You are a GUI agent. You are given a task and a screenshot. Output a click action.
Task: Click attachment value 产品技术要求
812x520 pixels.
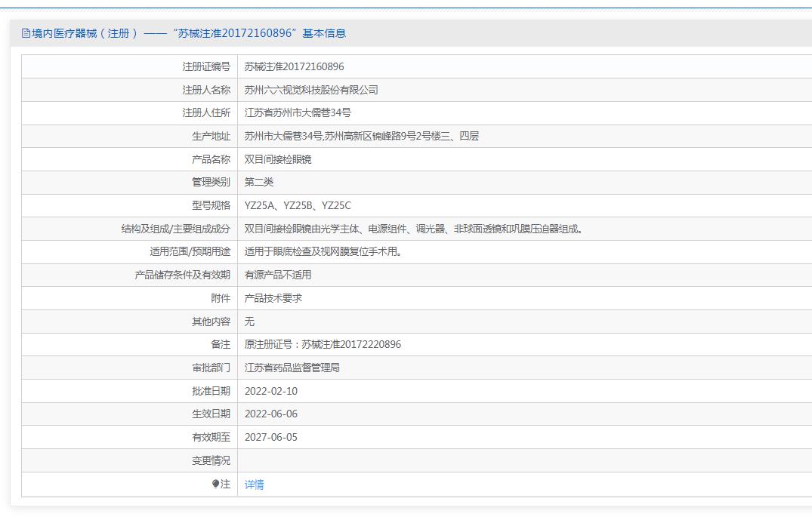pyautogui.click(x=273, y=298)
